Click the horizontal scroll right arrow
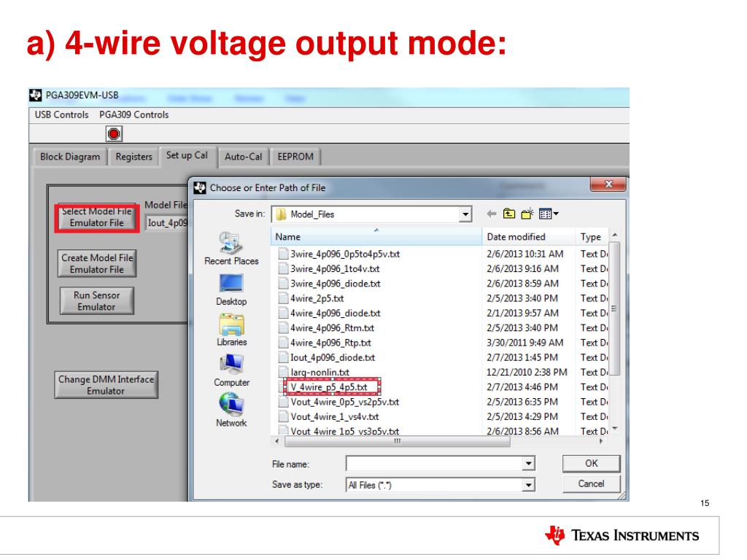This screenshot has height=560, width=747. pos(601,441)
